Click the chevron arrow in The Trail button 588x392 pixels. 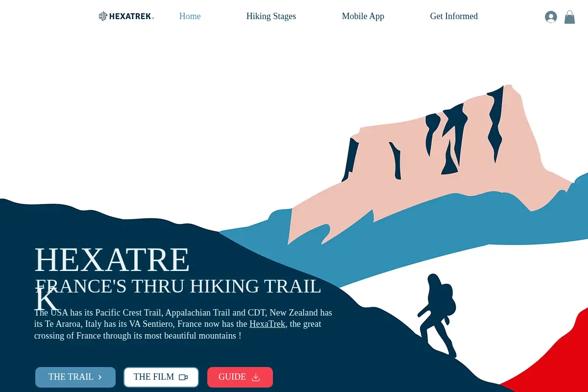tap(100, 377)
